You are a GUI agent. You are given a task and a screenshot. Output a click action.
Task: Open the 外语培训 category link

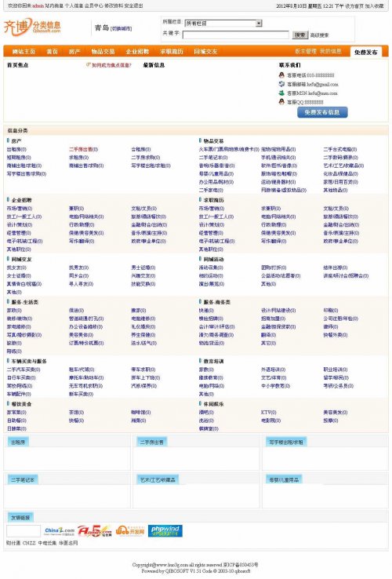[x=273, y=370]
